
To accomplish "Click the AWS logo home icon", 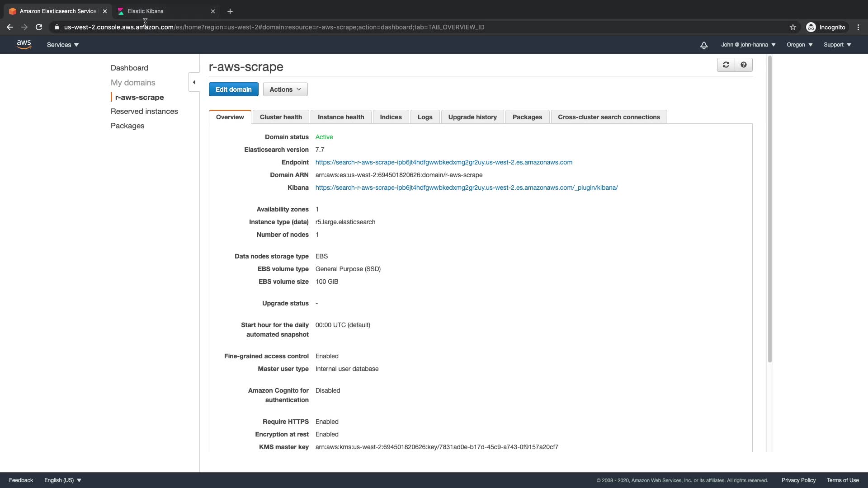I will pyautogui.click(x=24, y=45).
